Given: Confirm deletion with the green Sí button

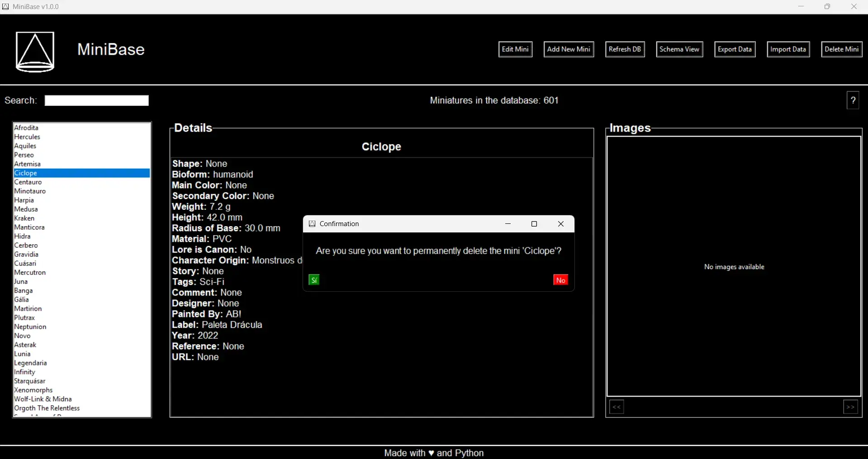Looking at the screenshot, I should (314, 280).
